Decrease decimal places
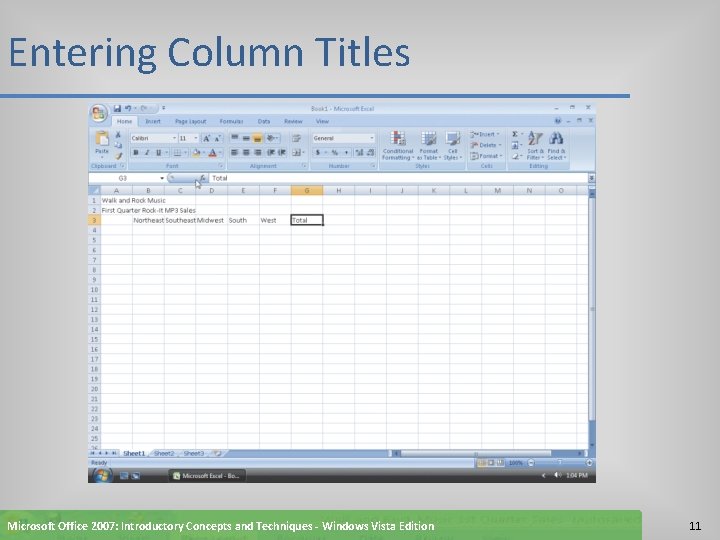Image resolution: width=720 pixels, height=540 pixels. click(370, 152)
